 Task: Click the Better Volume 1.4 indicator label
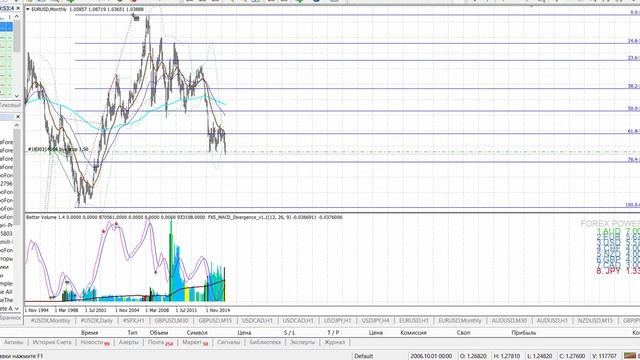point(45,218)
